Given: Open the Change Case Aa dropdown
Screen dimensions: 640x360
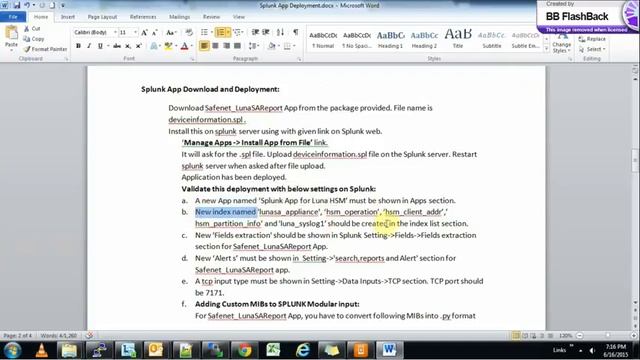Looking at the screenshot, I should (172, 32).
